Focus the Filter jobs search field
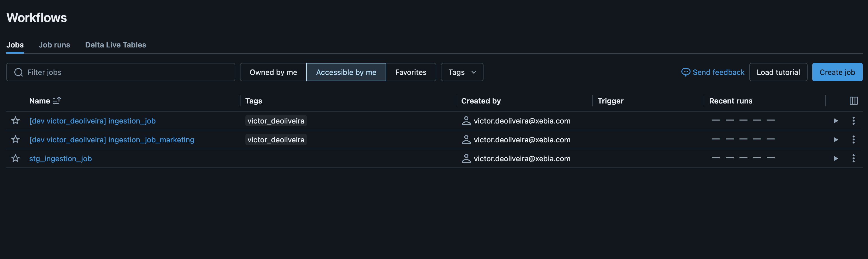The image size is (868, 259). (121, 72)
